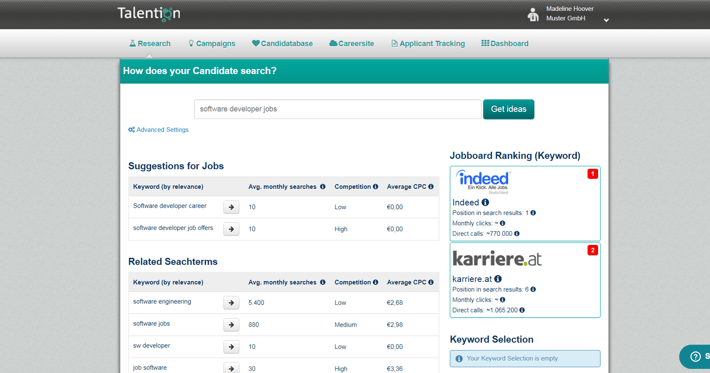710x373 pixels.
Task: Click the Indeed jobboard logo
Action: 483,182
